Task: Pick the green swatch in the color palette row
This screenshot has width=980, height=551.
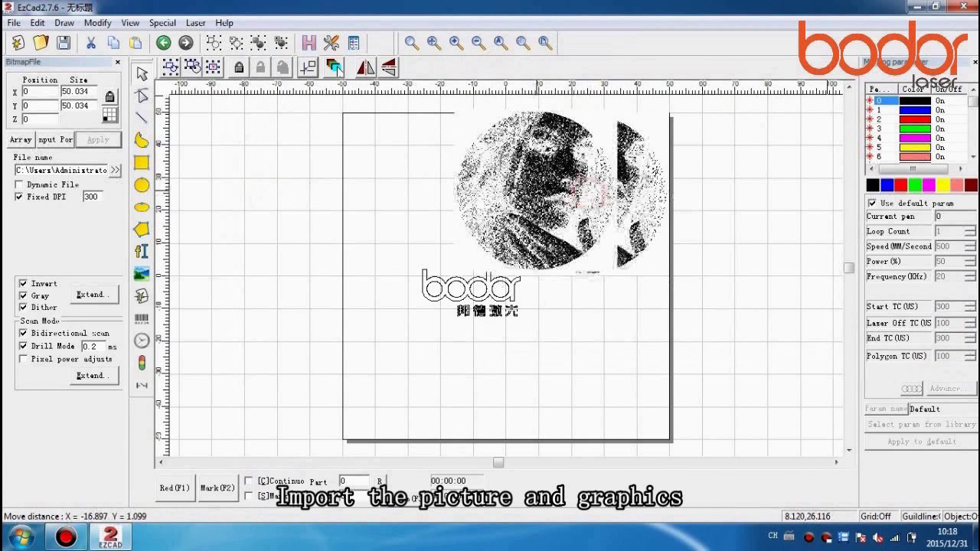Action: [915, 185]
